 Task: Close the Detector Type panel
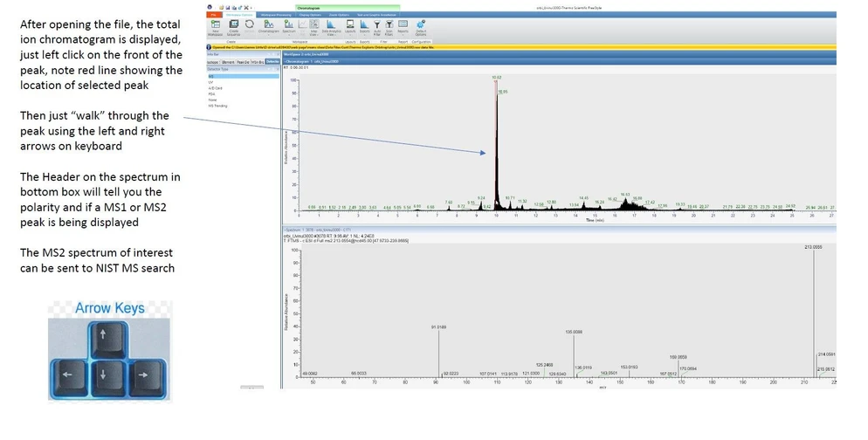[278, 69]
